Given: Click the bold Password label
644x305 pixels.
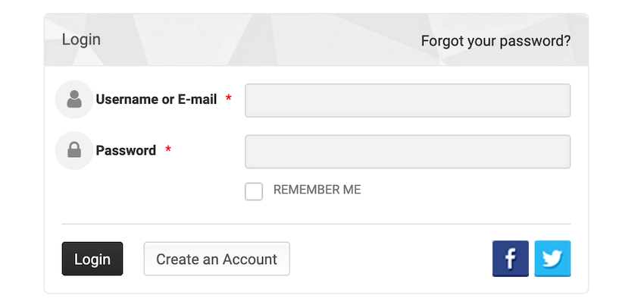Looking at the screenshot, I should [x=126, y=150].
